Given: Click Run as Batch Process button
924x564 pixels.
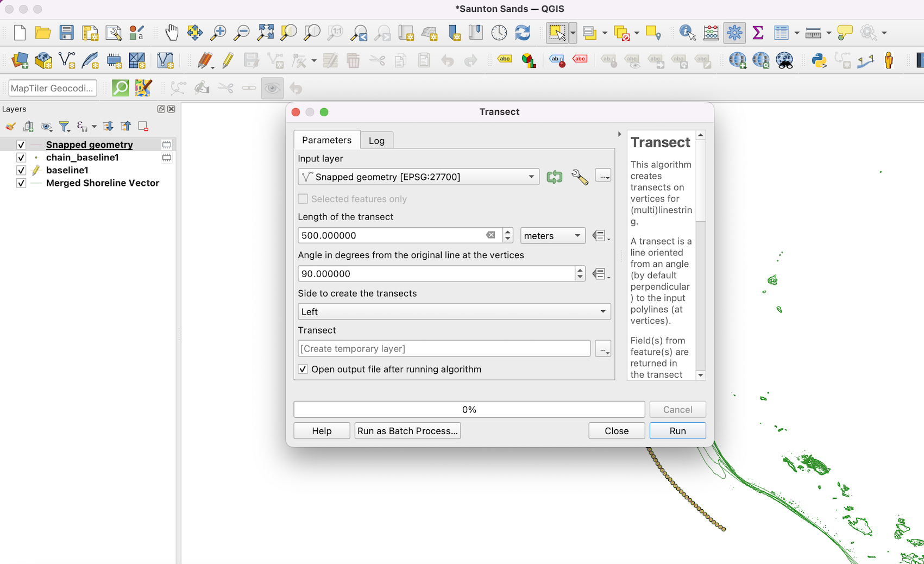Looking at the screenshot, I should pyautogui.click(x=407, y=431).
